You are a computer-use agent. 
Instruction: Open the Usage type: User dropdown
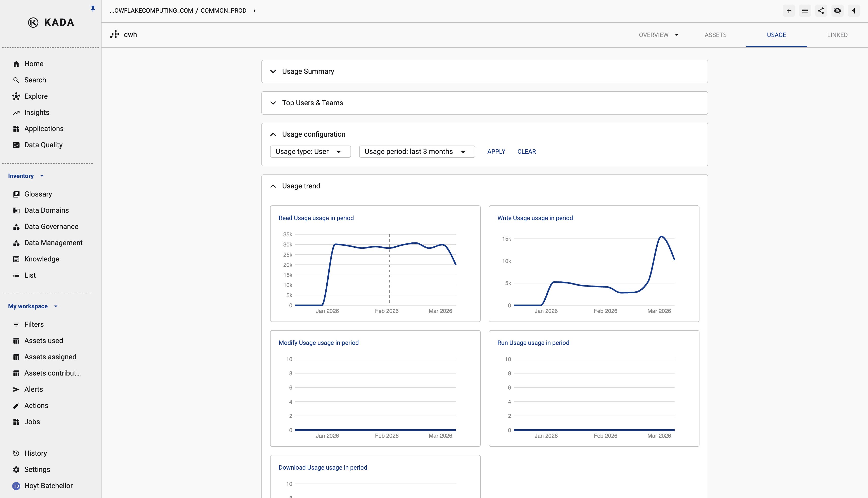[310, 152]
